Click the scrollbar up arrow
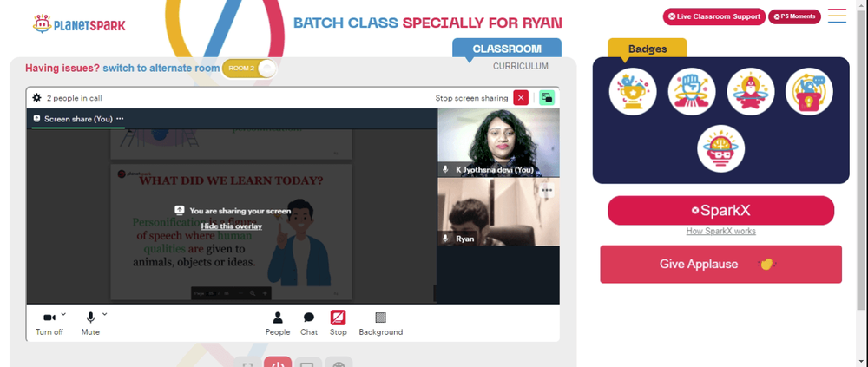Screen dimensions: 868x367 [x=863, y=4]
